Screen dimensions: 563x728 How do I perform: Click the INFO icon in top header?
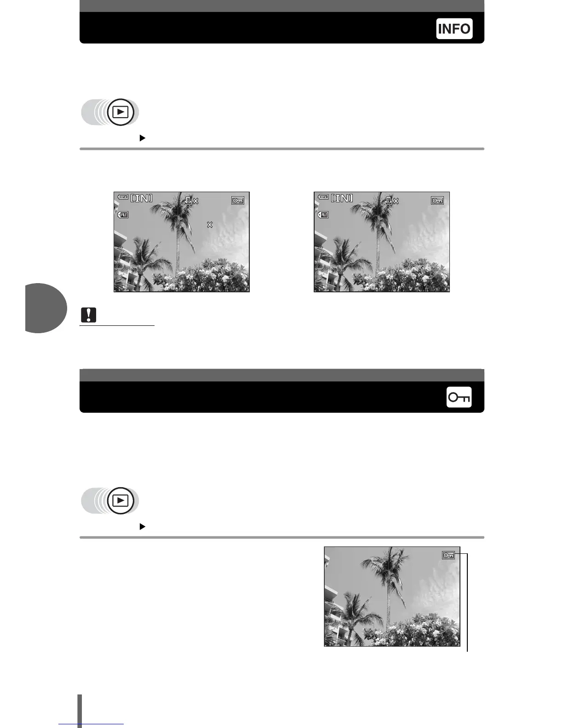454,28
